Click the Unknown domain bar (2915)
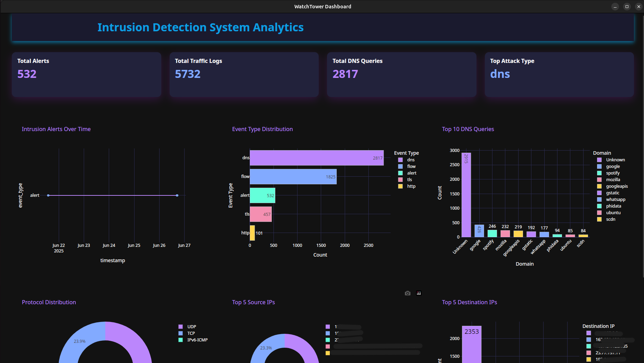This screenshot has width=644, height=363. coord(466,195)
